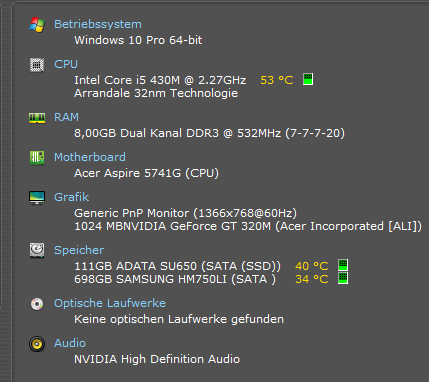The height and width of the screenshot is (382, 429).
Task: Click the SAMSUNG drive temperature status icon
Action: click(343, 278)
